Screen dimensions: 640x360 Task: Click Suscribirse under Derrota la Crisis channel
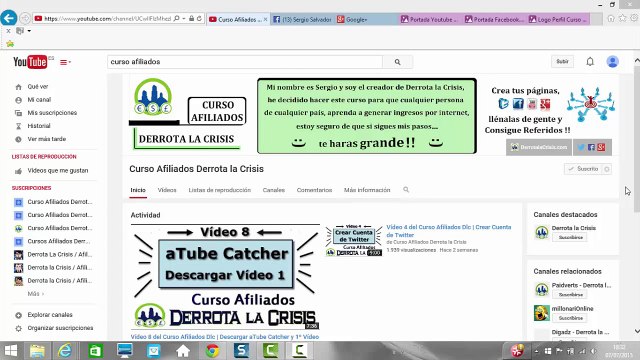pos(571,237)
